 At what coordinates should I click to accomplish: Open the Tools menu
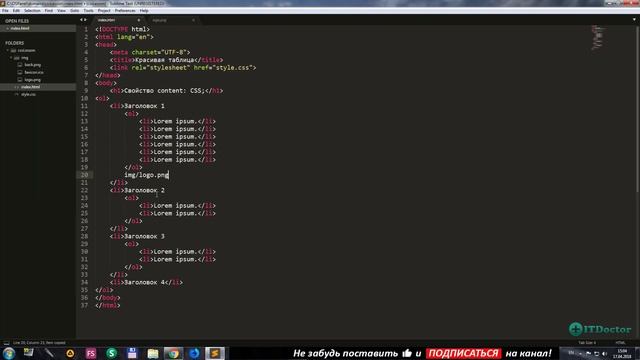pos(88,11)
